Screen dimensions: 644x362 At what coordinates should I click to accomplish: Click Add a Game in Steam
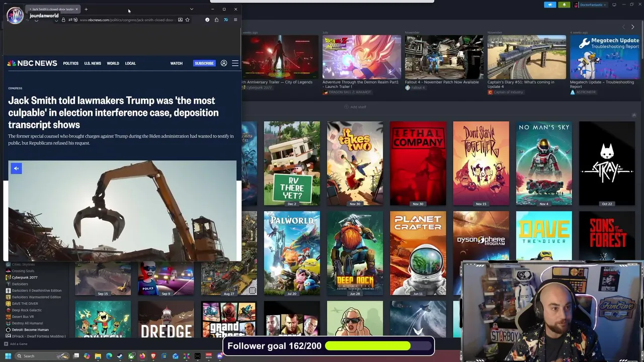click(16, 344)
